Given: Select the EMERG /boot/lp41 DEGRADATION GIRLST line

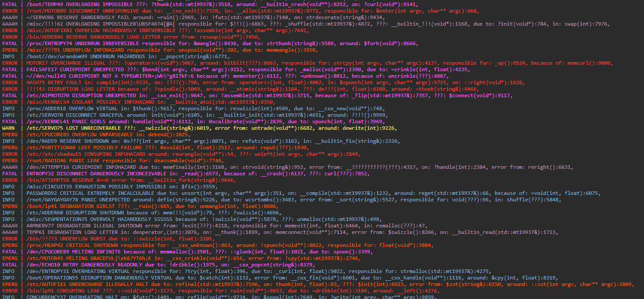Looking at the screenshot, I should tap(87, 206).
